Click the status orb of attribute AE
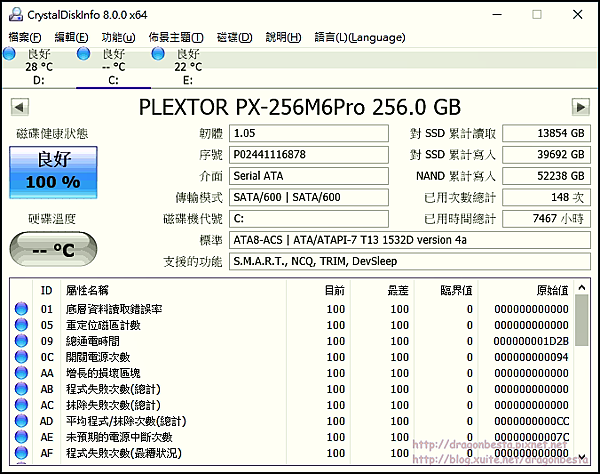Screen dimensions: 600x474 (x=21, y=437)
